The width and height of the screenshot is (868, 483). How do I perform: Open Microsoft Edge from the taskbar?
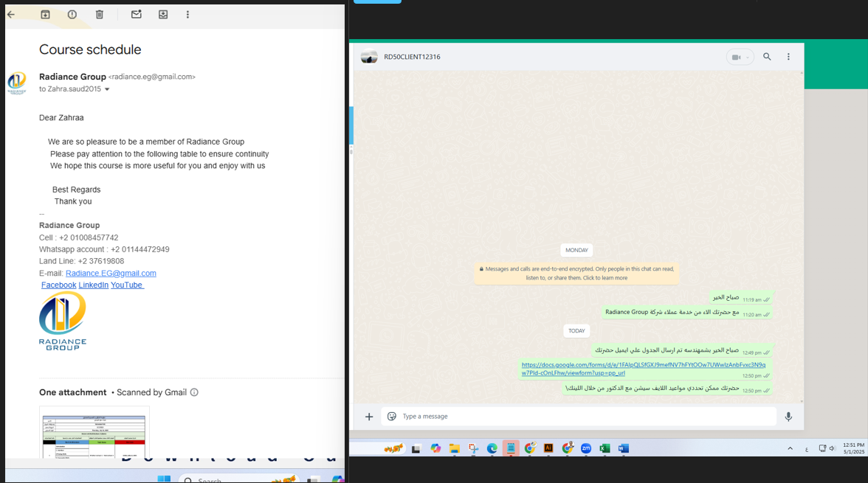[x=492, y=448]
